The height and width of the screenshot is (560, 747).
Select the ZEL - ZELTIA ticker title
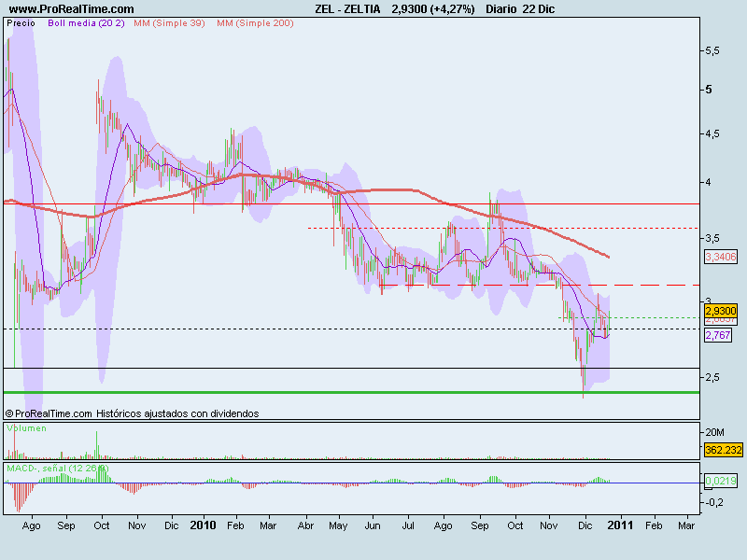pyautogui.click(x=347, y=9)
